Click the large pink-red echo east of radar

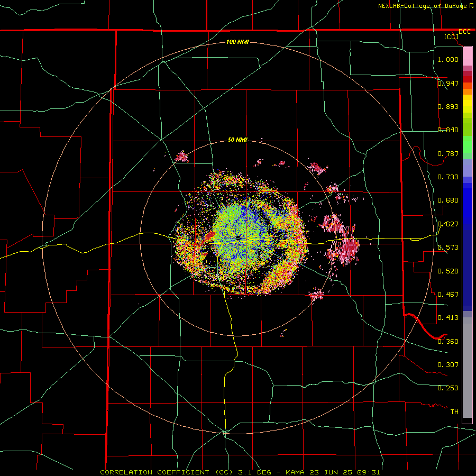point(349,249)
